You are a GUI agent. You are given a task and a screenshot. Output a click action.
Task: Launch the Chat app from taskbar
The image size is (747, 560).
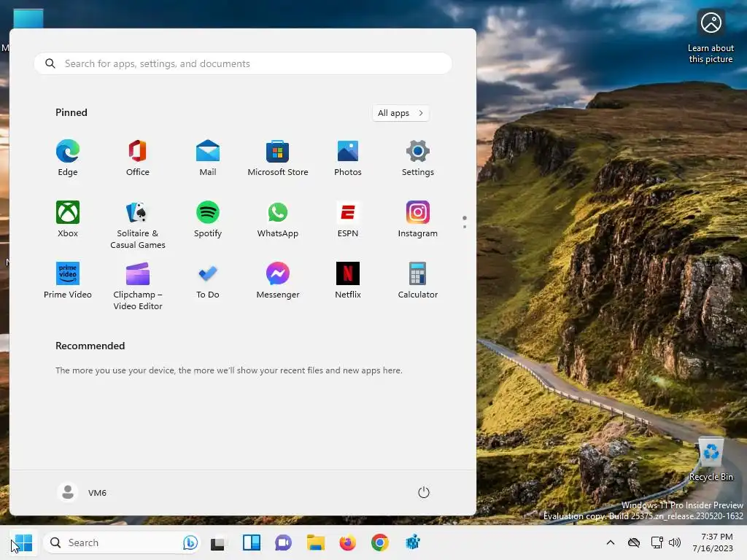point(284,542)
